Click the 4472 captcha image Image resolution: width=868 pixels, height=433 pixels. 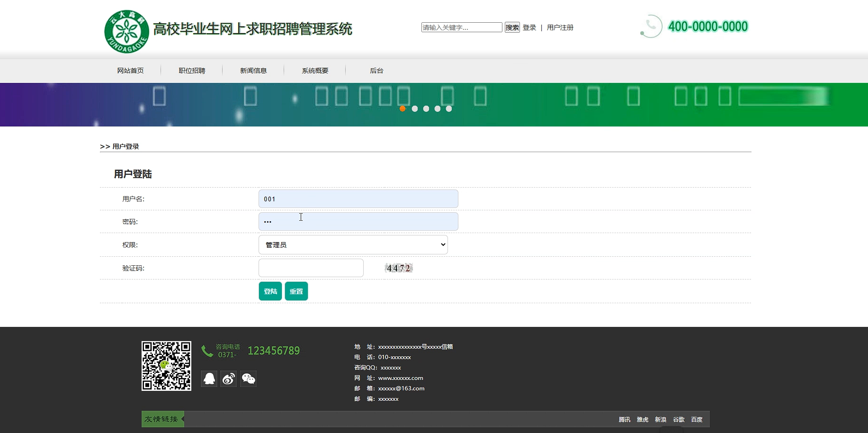[398, 268]
